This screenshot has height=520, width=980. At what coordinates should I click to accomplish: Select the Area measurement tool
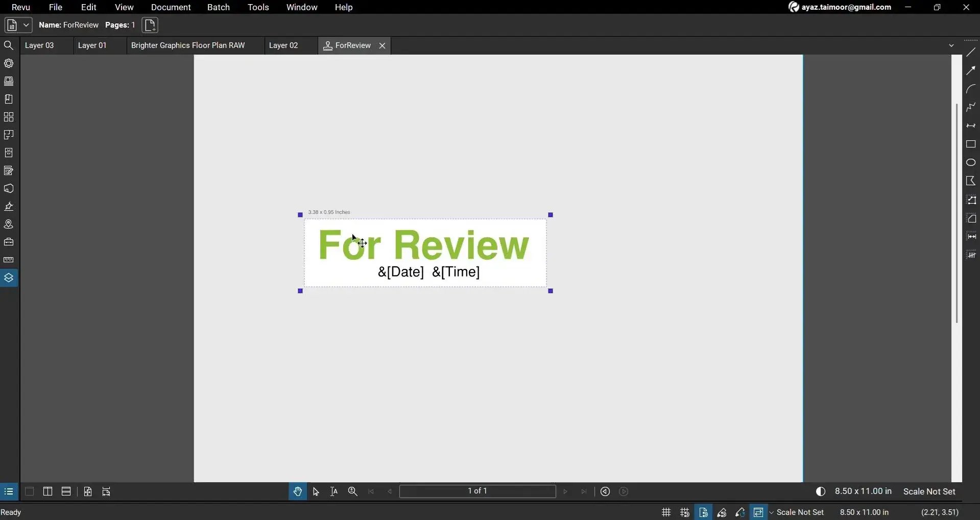click(x=971, y=218)
